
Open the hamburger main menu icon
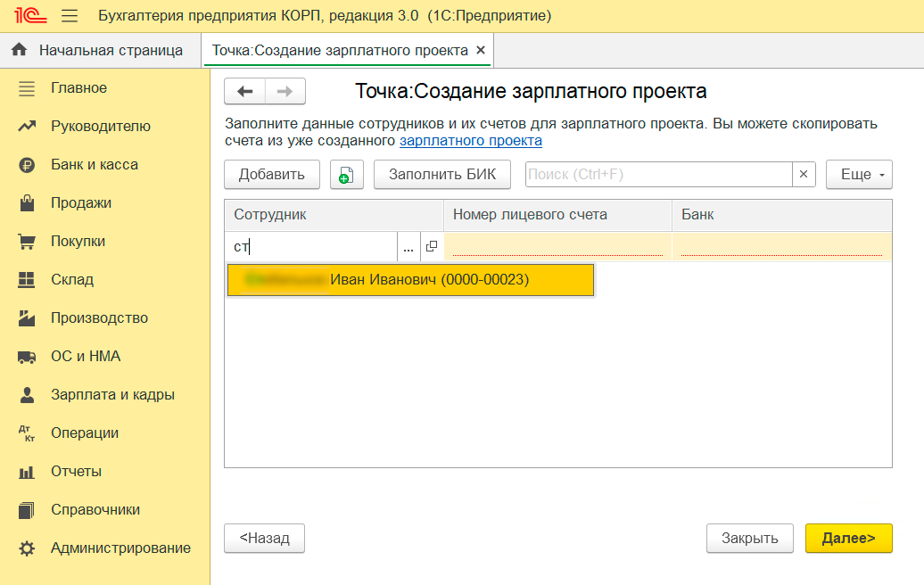pyautogui.click(x=70, y=16)
